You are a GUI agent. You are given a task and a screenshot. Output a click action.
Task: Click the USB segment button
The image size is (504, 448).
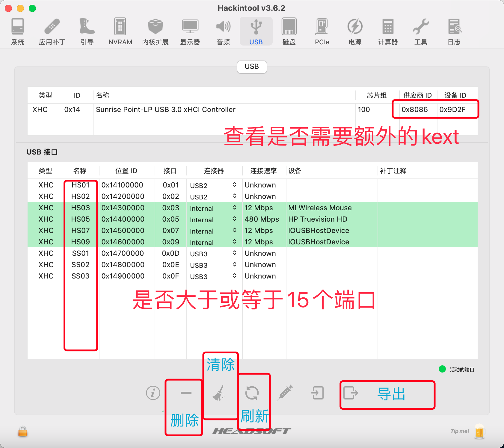click(x=252, y=67)
